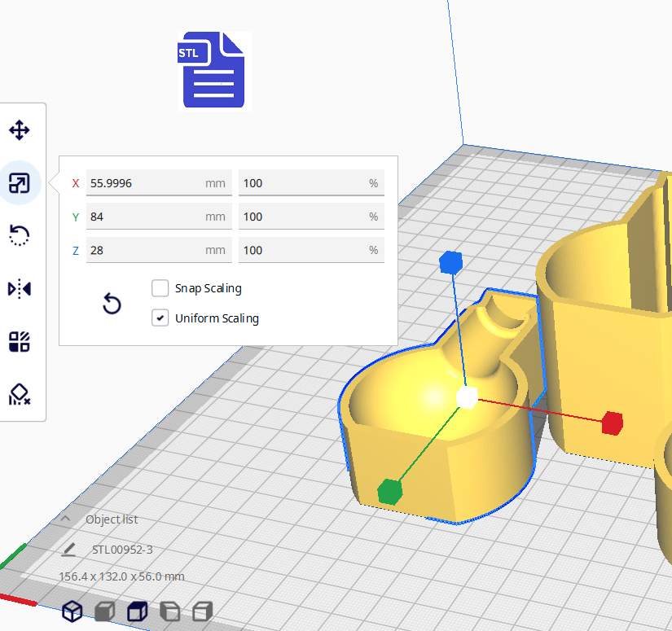This screenshot has width=672, height=631.
Task: Enable the Snap Scaling checkbox
Action: (160, 288)
